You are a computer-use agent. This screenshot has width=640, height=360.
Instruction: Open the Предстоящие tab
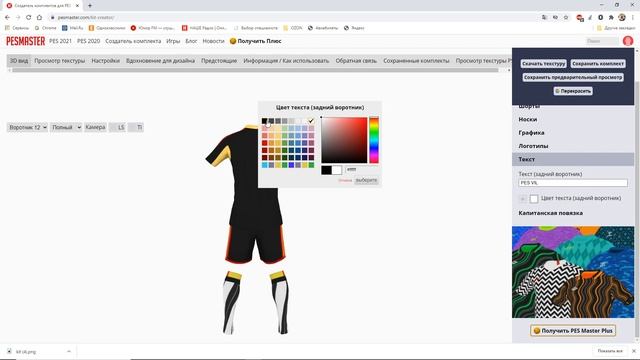pyautogui.click(x=219, y=60)
